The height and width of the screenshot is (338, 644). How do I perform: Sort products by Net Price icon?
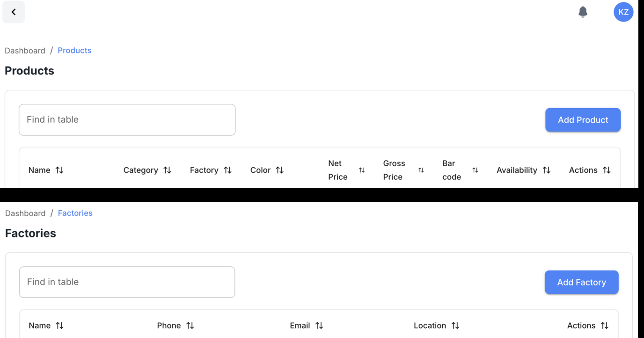362,170
